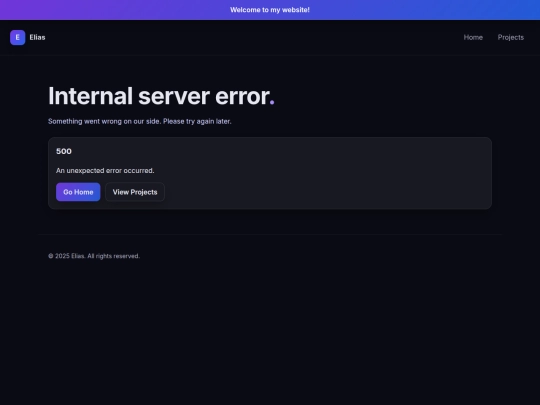Click the copyright symbol in the footer
This screenshot has width=540, height=405.
51,256
